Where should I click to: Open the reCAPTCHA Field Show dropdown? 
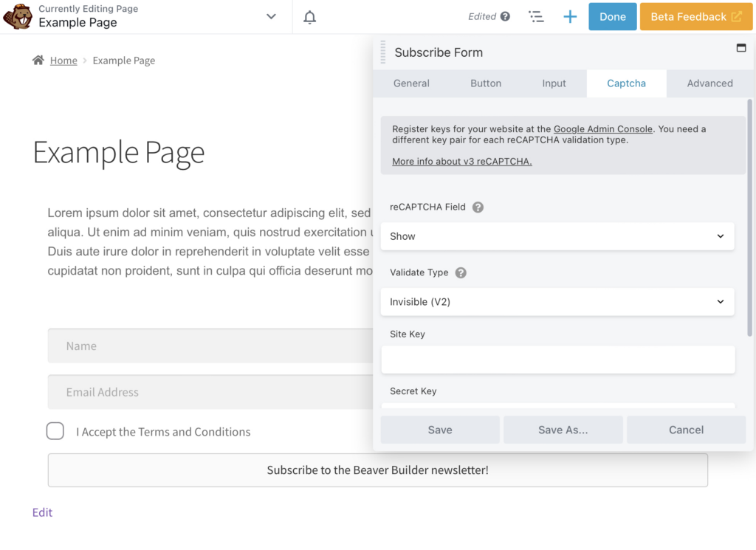click(557, 236)
